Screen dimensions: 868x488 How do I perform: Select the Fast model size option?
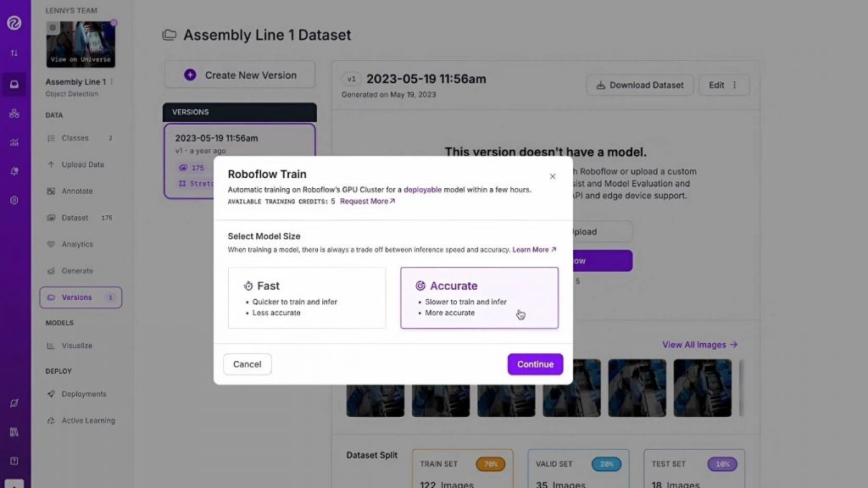pyautogui.click(x=307, y=297)
